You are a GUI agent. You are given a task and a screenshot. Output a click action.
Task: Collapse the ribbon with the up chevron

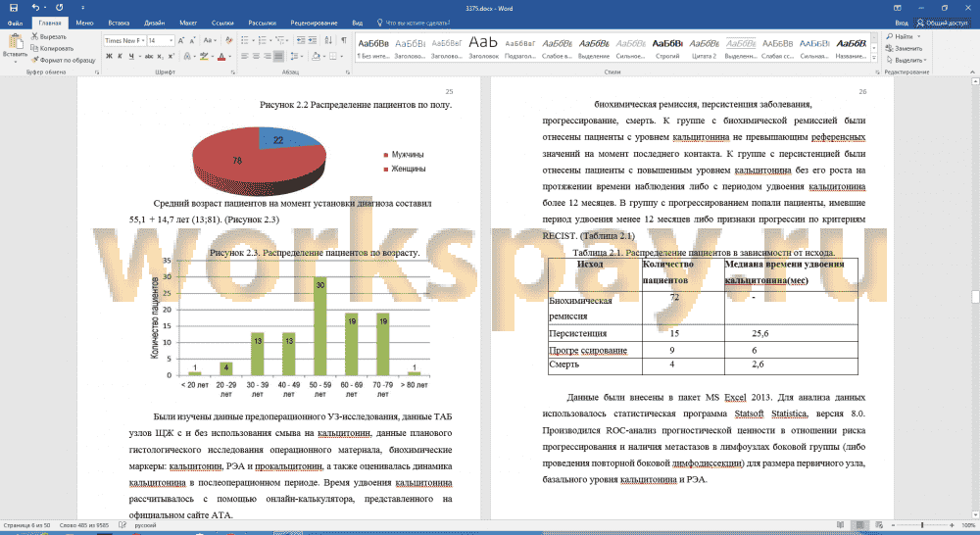973,72
